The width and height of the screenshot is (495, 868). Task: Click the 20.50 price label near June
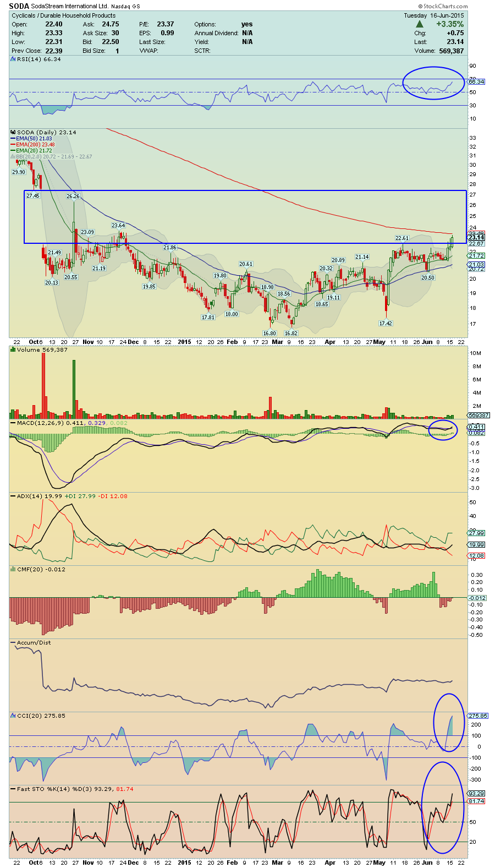point(428,277)
